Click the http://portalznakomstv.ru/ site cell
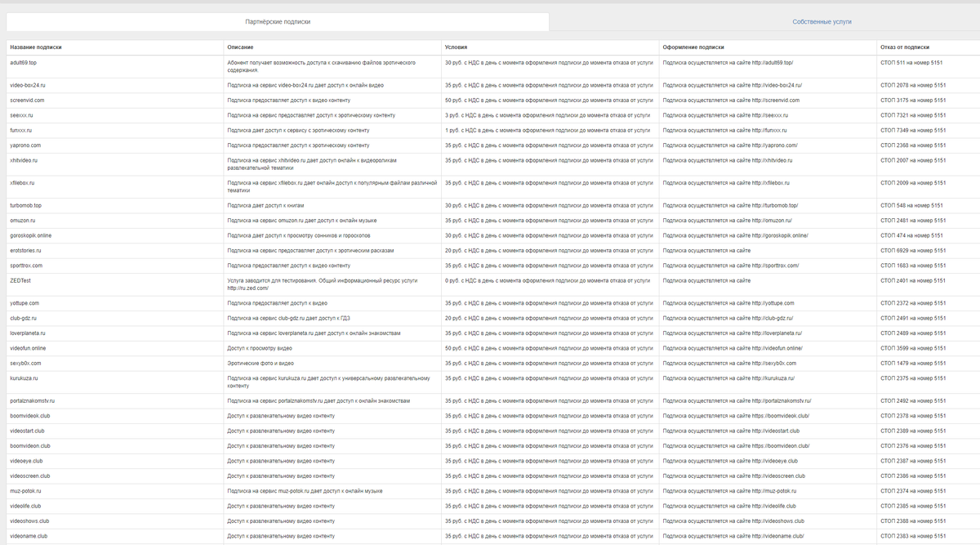Screen dimensions: 980x545 coord(737,401)
